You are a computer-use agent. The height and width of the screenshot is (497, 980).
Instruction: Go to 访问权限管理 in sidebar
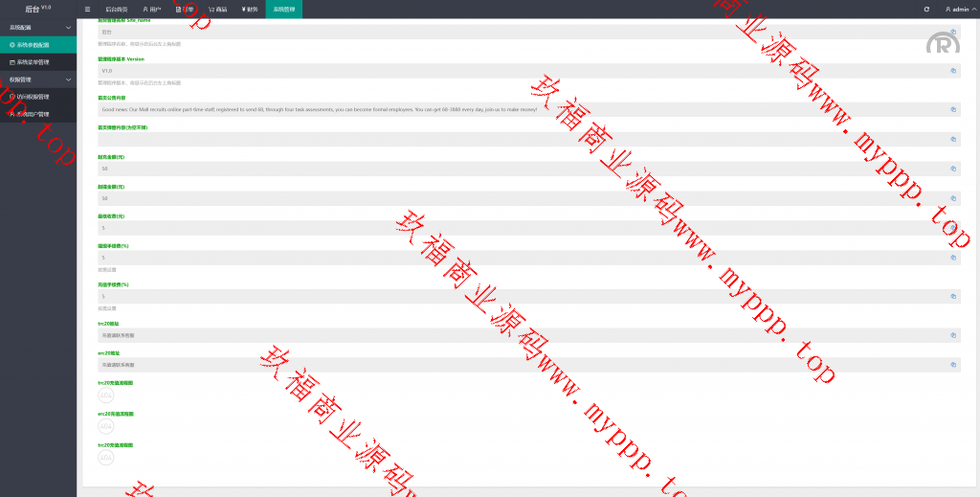(38, 97)
